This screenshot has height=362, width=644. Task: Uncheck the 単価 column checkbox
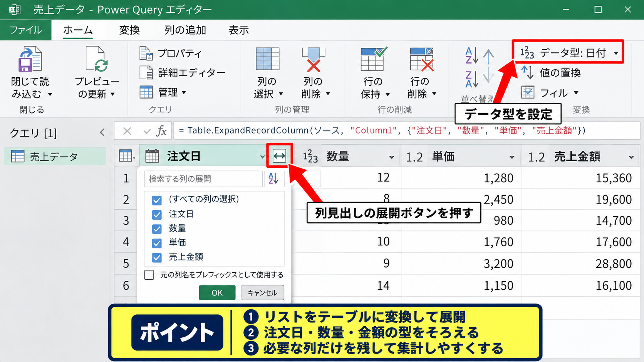(x=157, y=243)
